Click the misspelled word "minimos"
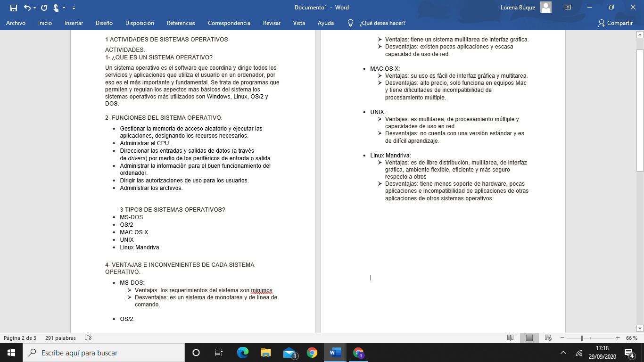This screenshot has height=362, width=644. pos(262,290)
